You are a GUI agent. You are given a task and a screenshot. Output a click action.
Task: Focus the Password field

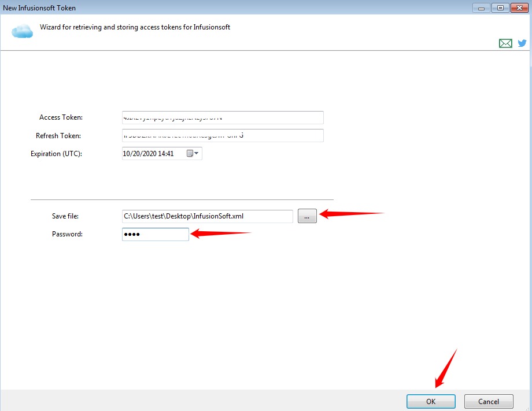(x=156, y=234)
